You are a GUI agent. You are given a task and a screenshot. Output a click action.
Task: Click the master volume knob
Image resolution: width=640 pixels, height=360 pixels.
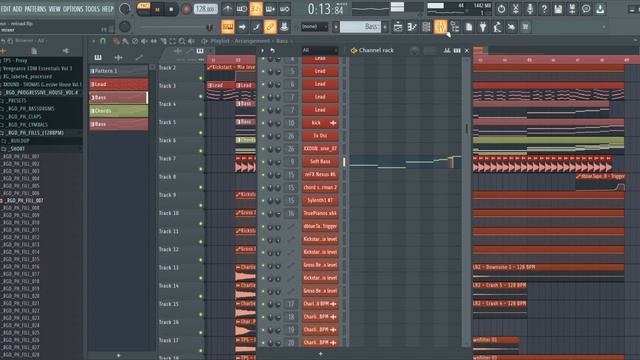pyautogui.click(x=124, y=9)
